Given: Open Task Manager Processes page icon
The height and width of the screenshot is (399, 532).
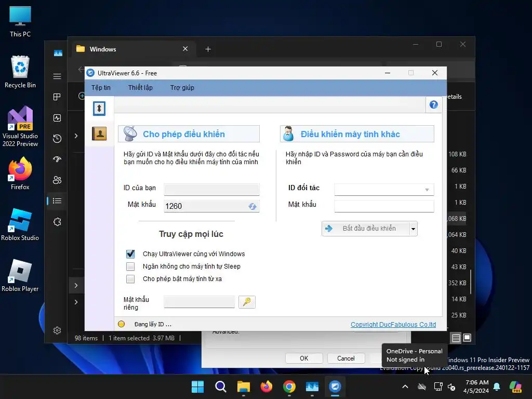Looking at the screenshot, I should 57,97.
